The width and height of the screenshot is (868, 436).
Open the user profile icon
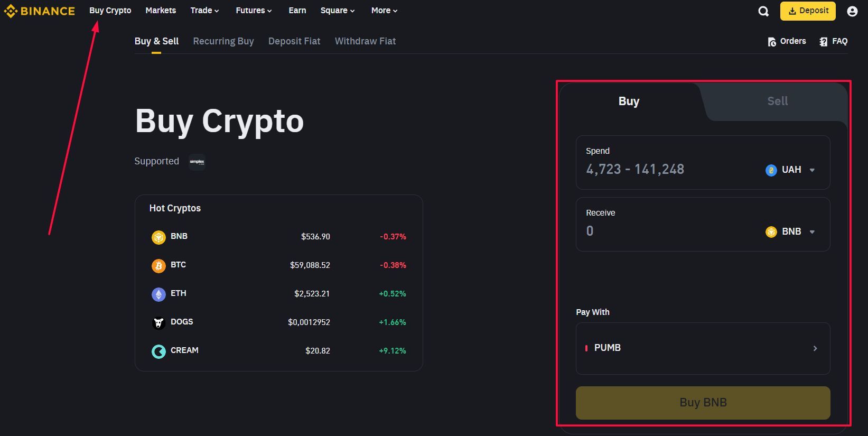pos(852,11)
